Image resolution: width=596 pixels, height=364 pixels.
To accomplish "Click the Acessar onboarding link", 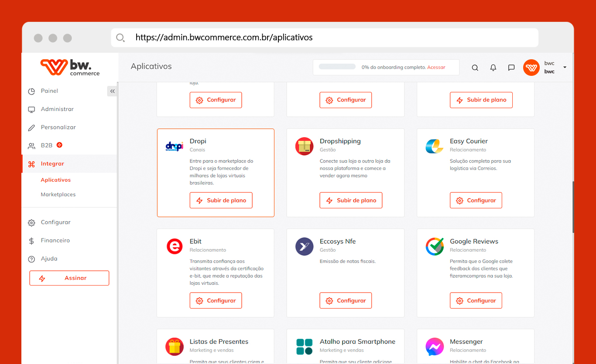I will [436, 68].
